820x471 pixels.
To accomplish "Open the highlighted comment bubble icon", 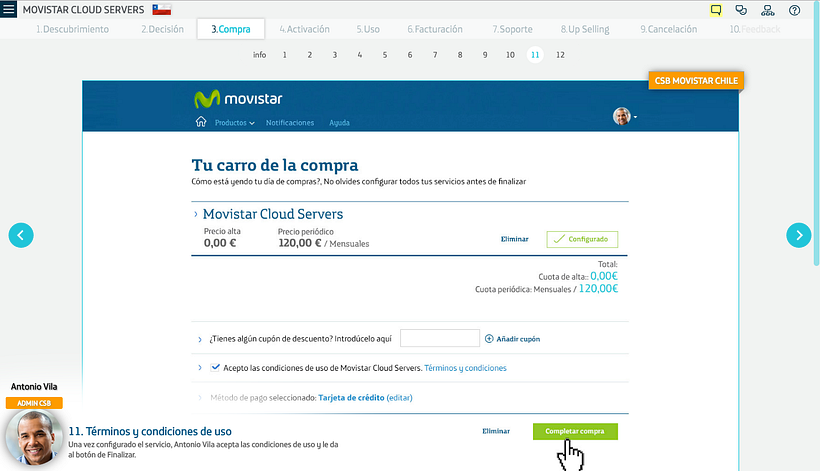I will click(x=716, y=10).
